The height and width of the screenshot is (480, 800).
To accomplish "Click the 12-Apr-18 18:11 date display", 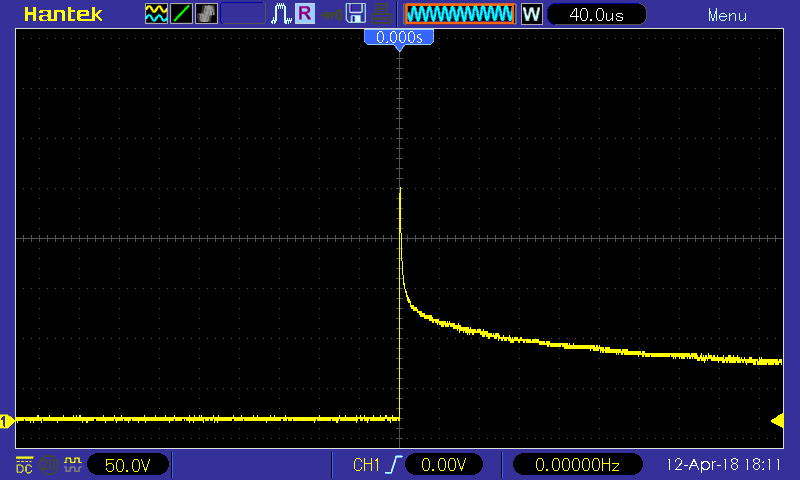I will click(723, 464).
